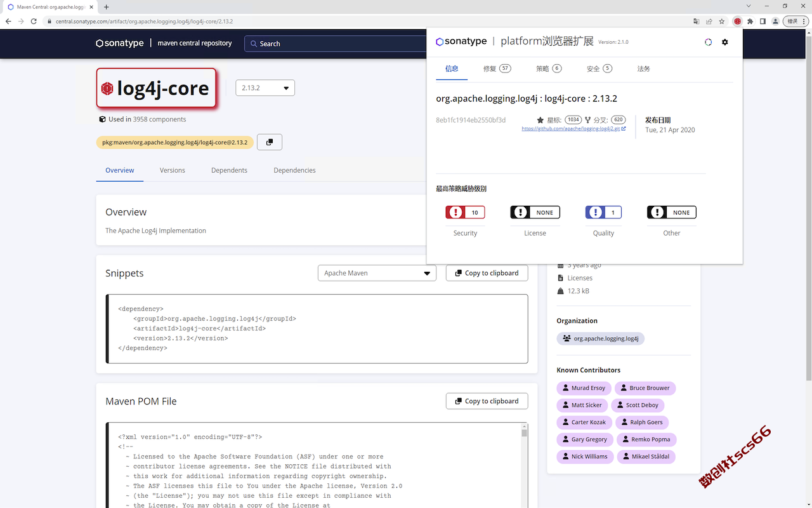Switch to the 安全 tab

(599, 69)
